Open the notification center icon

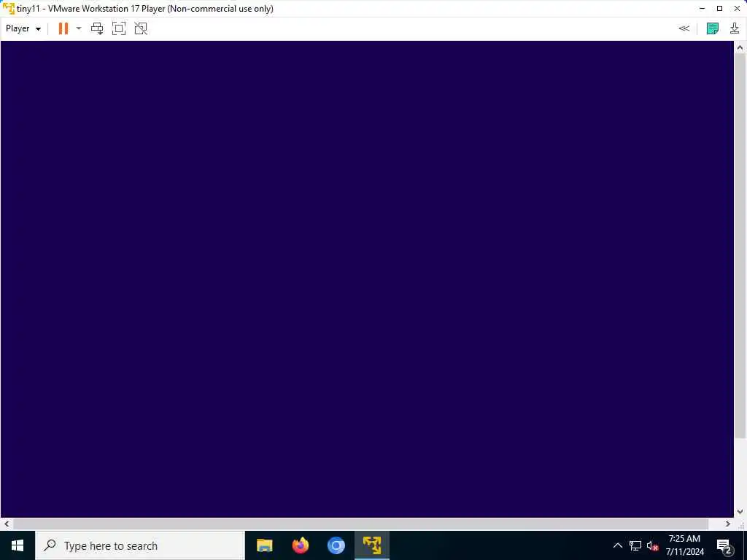(x=724, y=546)
